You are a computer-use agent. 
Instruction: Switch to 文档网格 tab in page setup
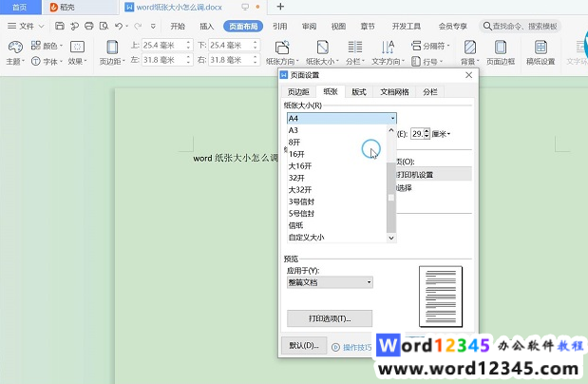tap(394, 92)
